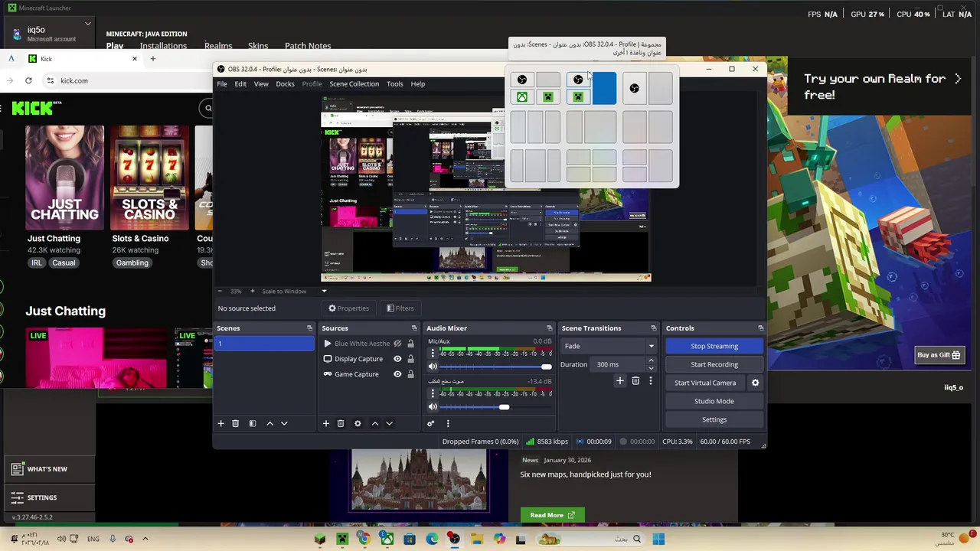
Task: Select highlighted blue snap layout zone
Action: coord(604,88)
